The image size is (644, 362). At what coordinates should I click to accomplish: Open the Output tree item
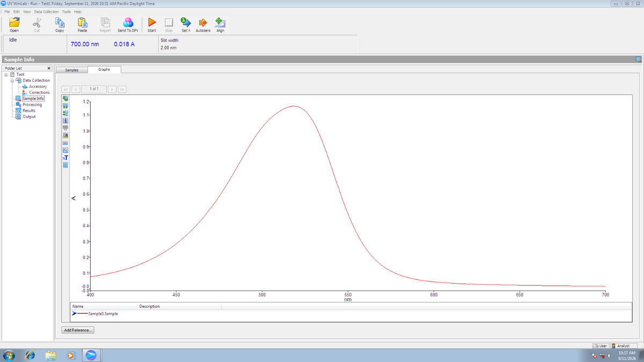coord(29,116)
